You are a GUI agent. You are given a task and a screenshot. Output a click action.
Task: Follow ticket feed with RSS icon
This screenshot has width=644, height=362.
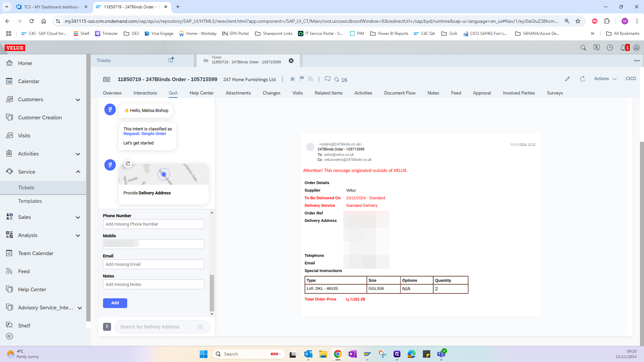(x=311, y=79)
